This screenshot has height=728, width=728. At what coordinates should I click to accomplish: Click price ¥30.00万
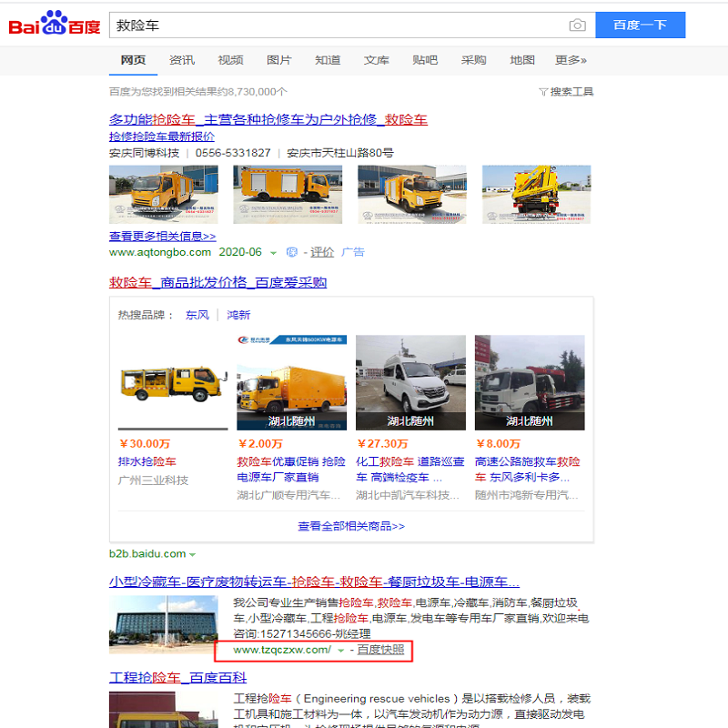click(x=145, y=444)
